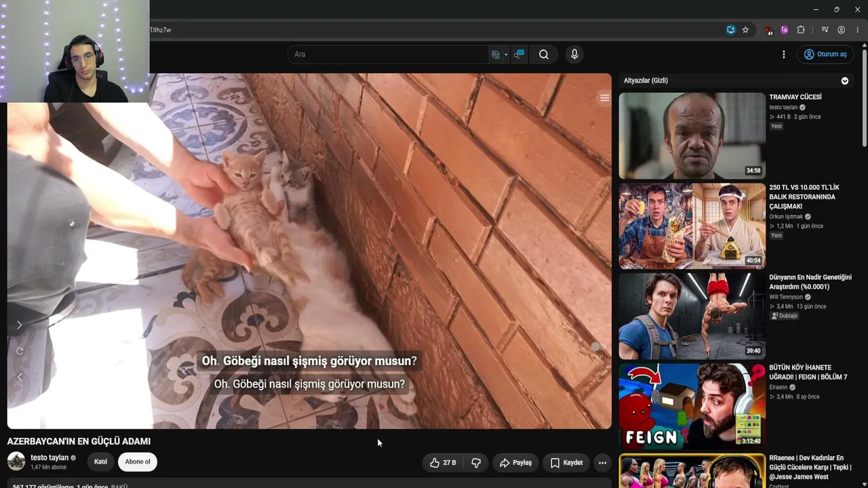Screen dimensions: 868x488
Task: Save the video with 'Kaydet'
Action: tap(566, 463)
